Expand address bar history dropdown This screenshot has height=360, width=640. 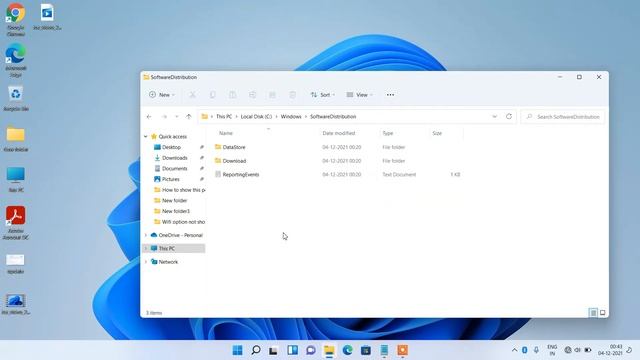(494, 117)
